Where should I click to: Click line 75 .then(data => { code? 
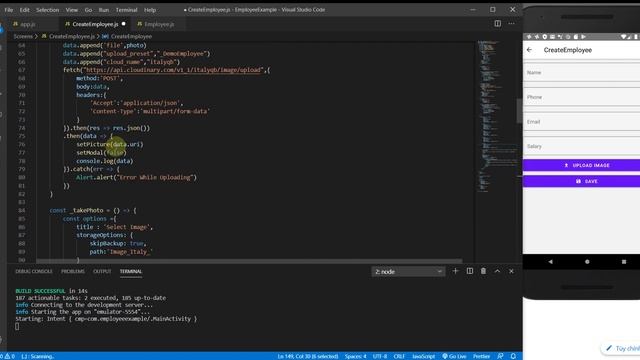88,136
